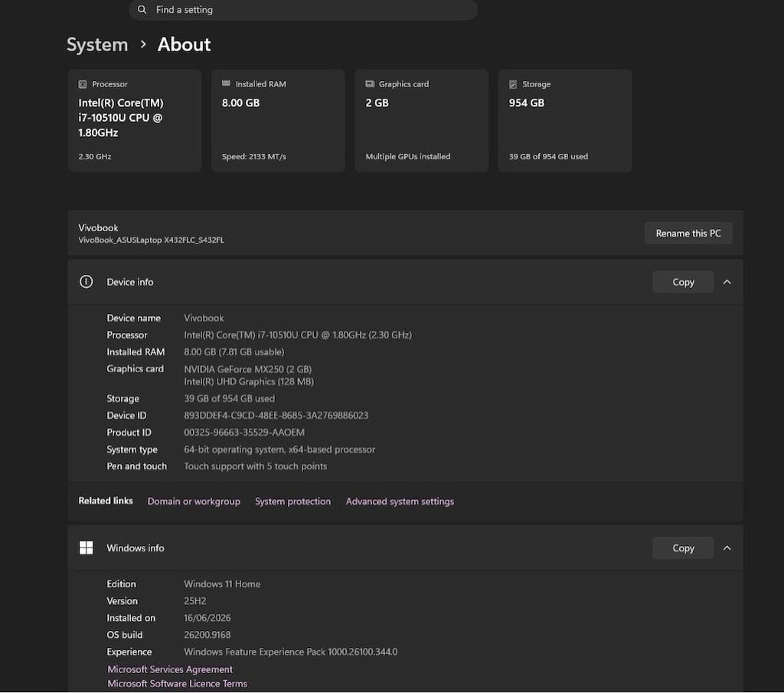The width and height of the screenshot is (784, 693).
Task: Click the Windows logo icon
Action: coord(86,548)
